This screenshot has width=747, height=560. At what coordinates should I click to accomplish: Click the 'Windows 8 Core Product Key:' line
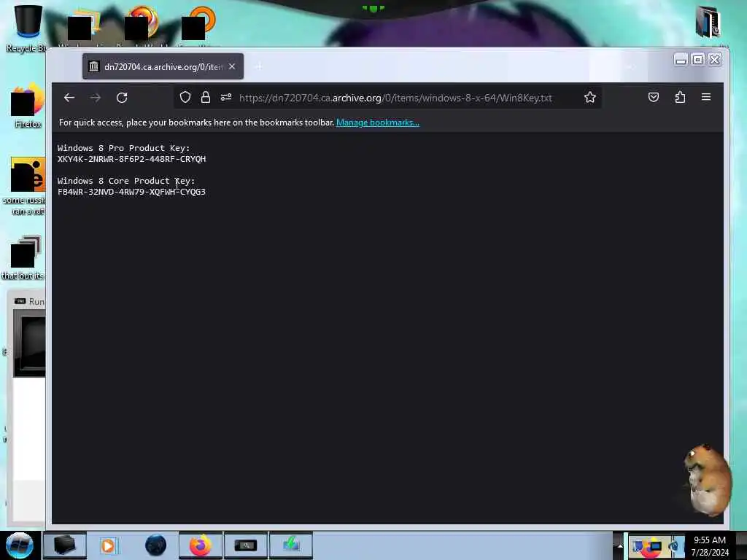click(x=126, y=181)
